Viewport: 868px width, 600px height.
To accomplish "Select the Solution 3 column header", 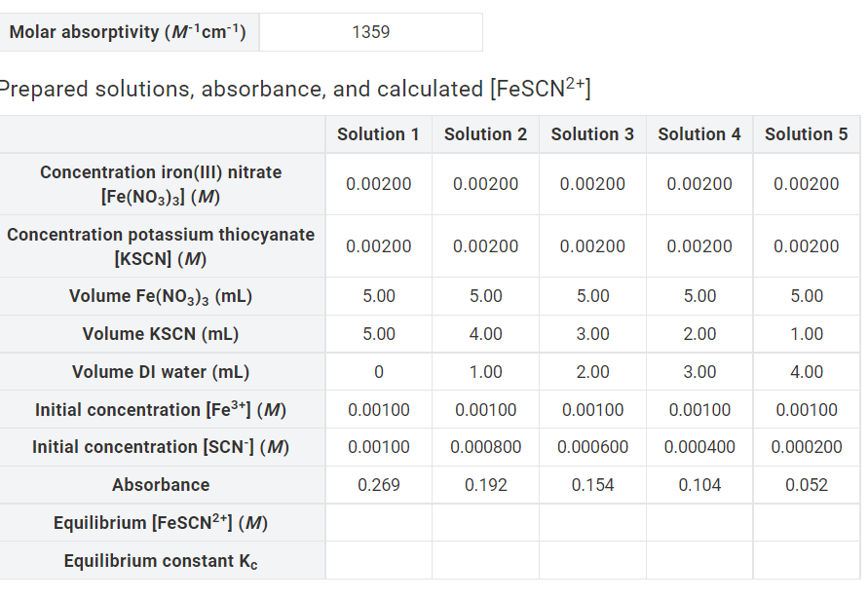I will [x=591, y=133].
